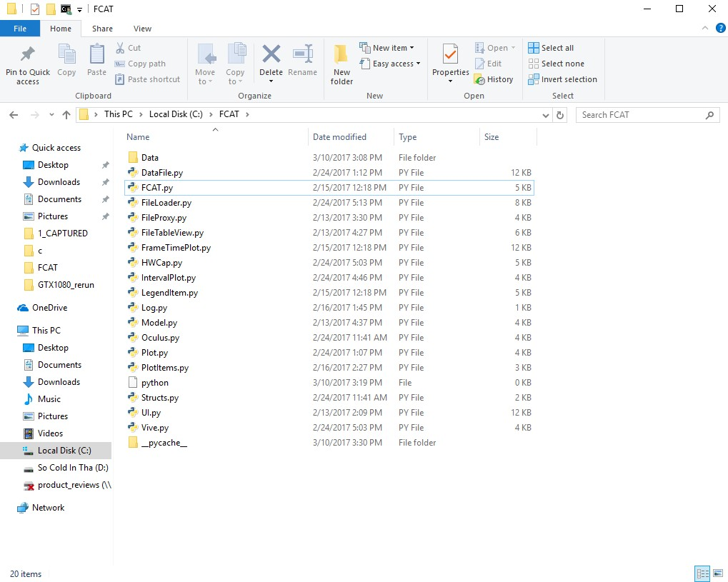This screenshot has height=582, width=728.
Task: Open the recent locations dropdown arrow
Action: pyautogui.click(x=51, y=115)
